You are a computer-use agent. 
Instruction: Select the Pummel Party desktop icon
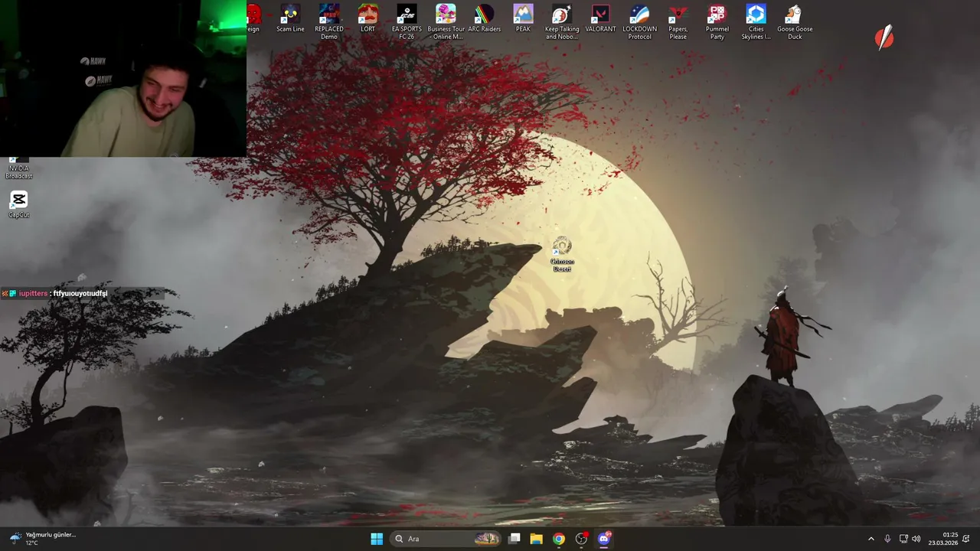pyautogui.click(x=717, y=22)
